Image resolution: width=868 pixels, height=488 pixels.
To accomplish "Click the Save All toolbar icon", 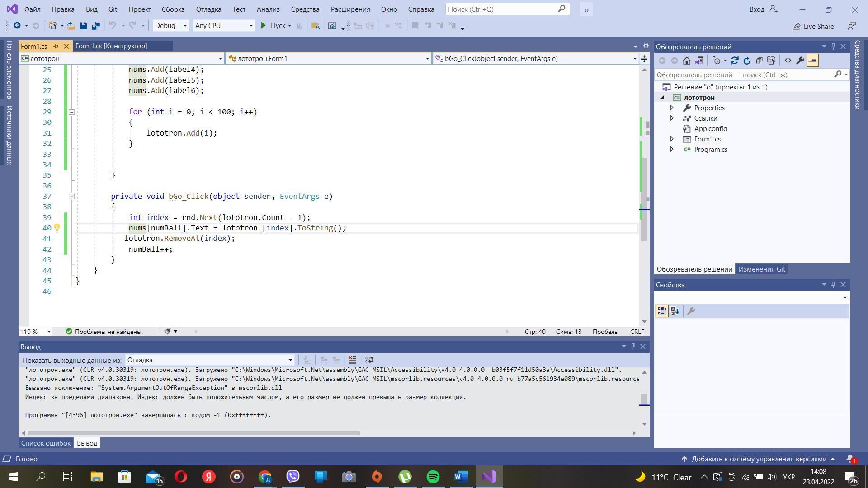I will click(x=95, y=26).
